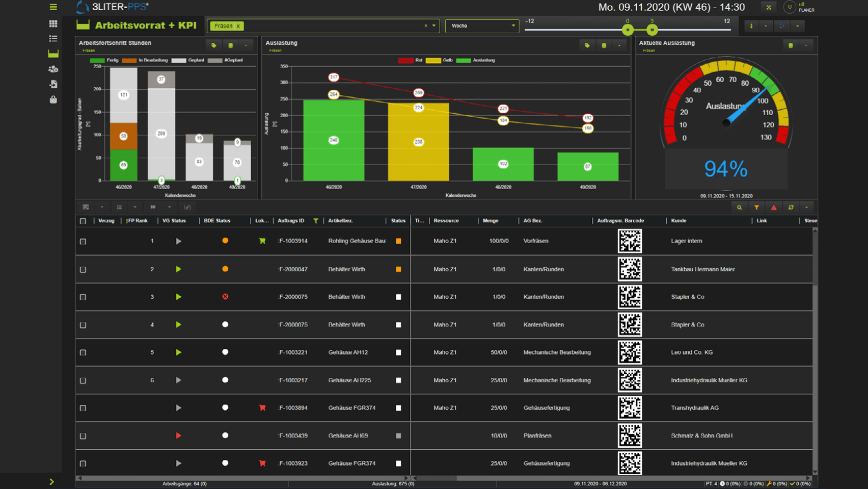Sort by the Menge column header
The image size is (868, 489).
click(491, 221)
